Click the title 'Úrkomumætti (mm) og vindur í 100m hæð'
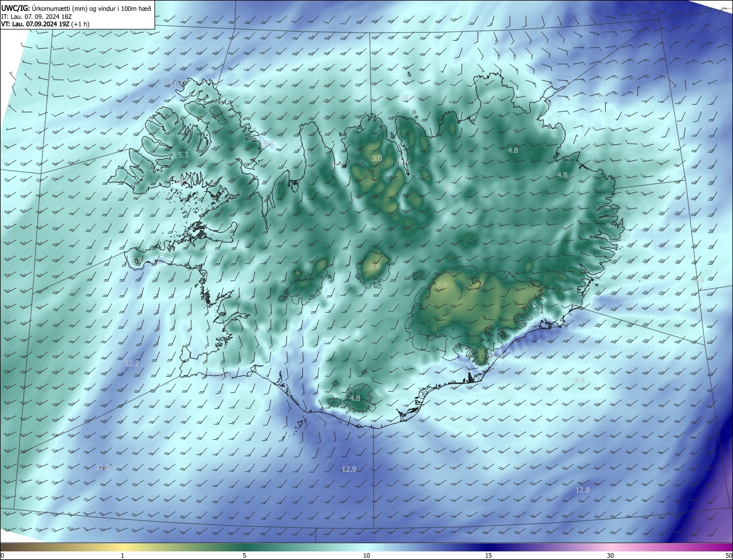 click(x=91, y=7)
